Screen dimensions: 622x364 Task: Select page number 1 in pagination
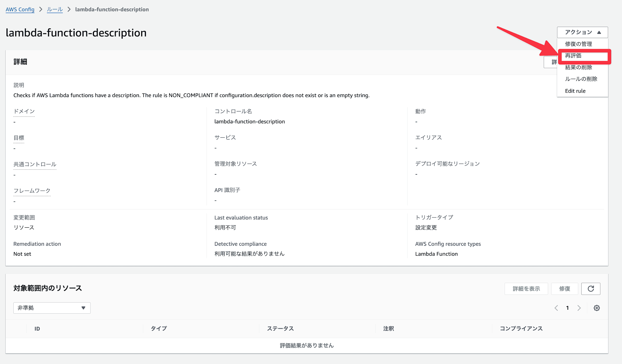pyautogui.click(x=568, y=308)
